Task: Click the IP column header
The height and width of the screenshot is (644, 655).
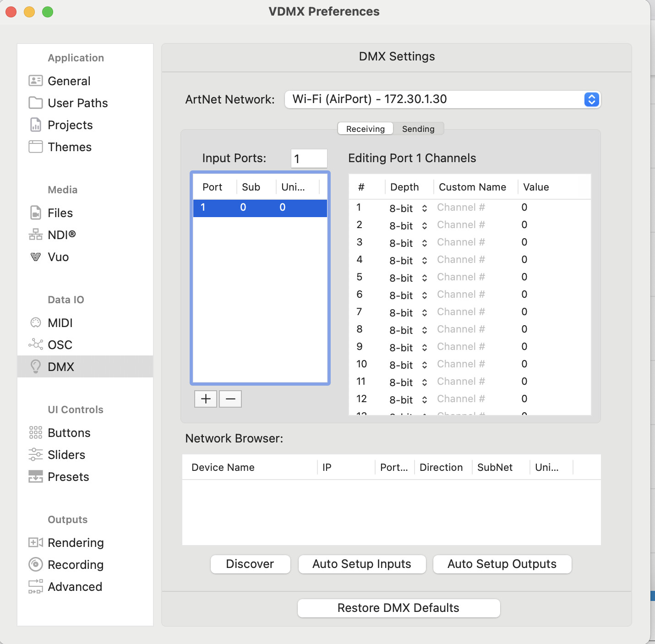Action: click(346, 467)
